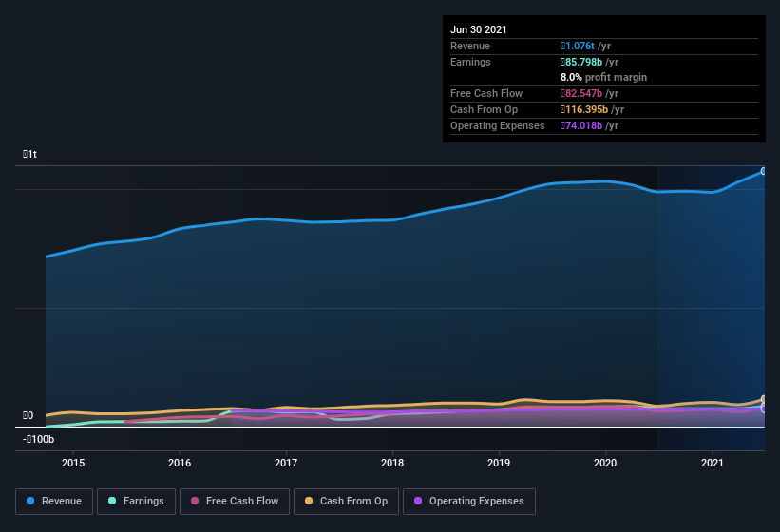Click the 2019 x-axis label
The image size is (780, 532).
click(499, 463)
